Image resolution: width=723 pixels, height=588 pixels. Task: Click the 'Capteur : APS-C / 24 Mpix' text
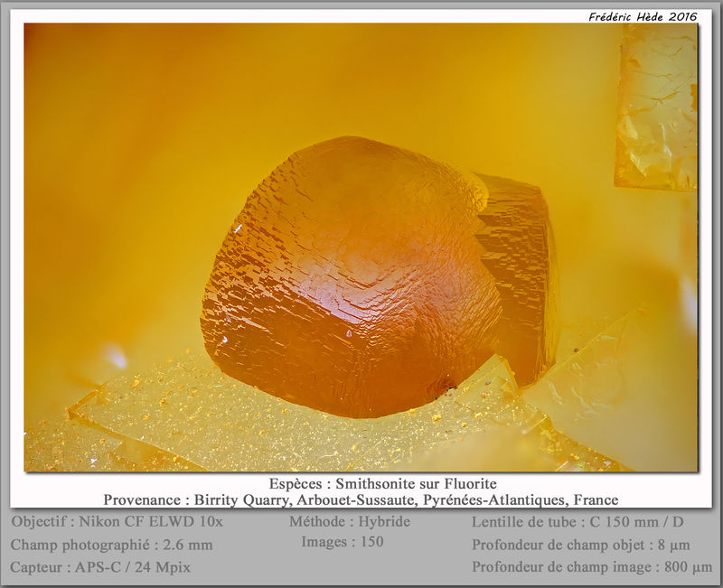100,567
